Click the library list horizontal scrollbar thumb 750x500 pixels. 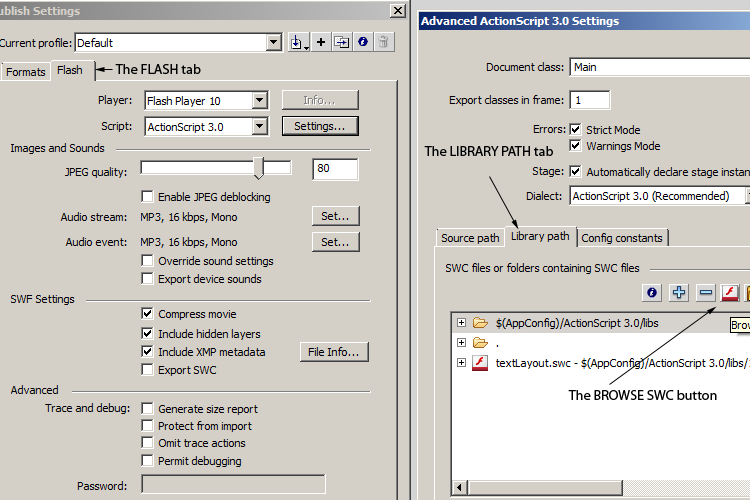pyautogui.click(x=545, y=488)
